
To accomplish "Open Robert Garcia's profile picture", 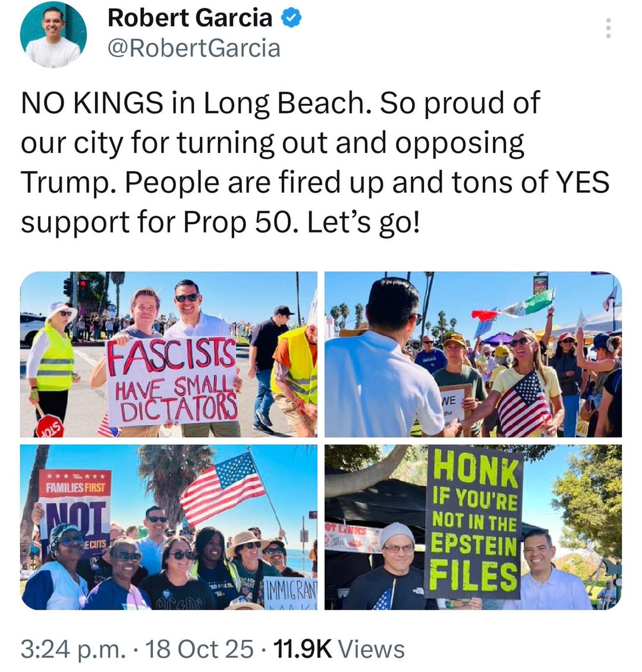I will click(53, 34).
